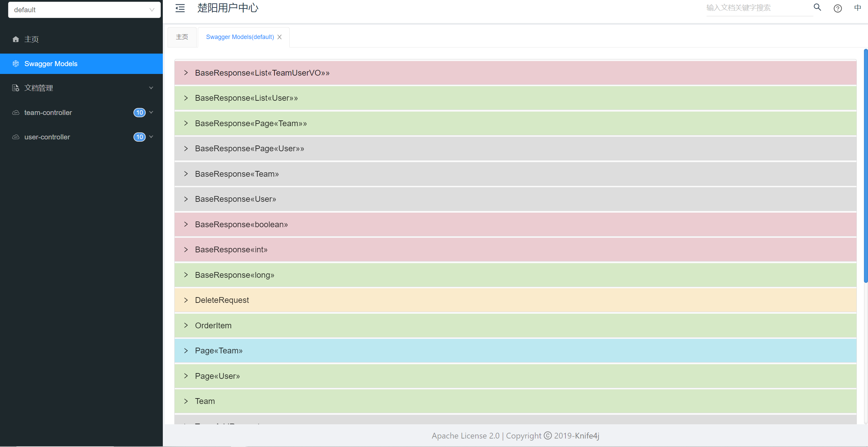Click the Swagger Models sidebar icon
This screenshot has width=868, height=447.
tap(16, 64)
